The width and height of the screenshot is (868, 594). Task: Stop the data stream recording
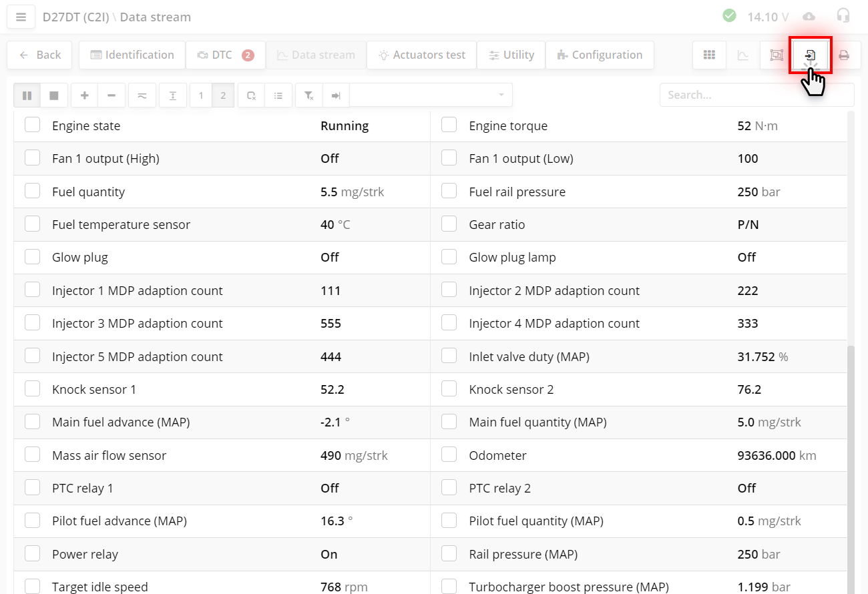point(54,95)
